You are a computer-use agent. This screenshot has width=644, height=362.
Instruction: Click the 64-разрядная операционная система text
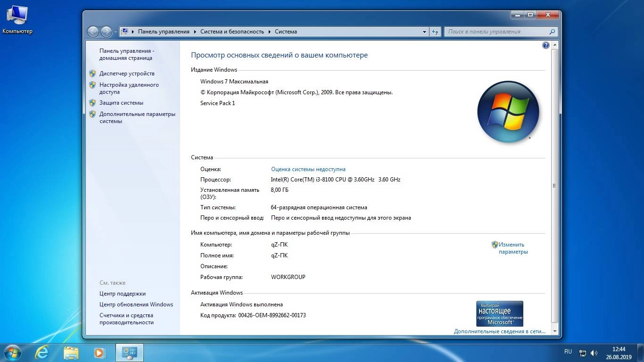tap(319, 207)
